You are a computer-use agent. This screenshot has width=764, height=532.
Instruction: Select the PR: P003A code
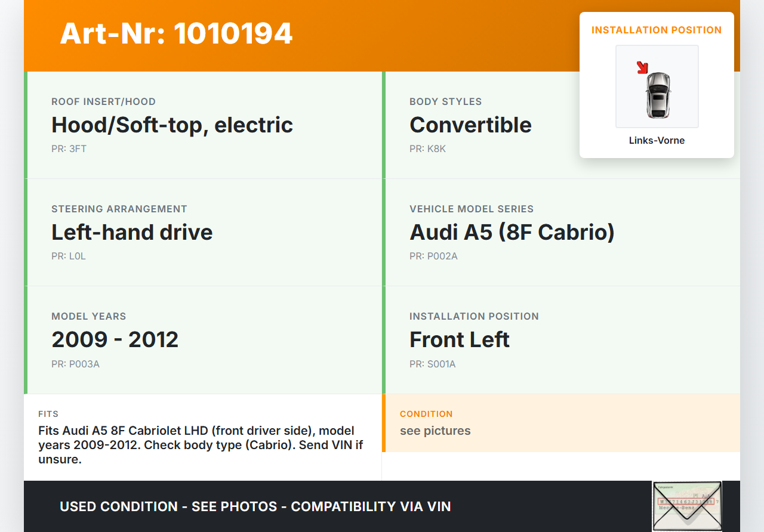tap(75, 364)
